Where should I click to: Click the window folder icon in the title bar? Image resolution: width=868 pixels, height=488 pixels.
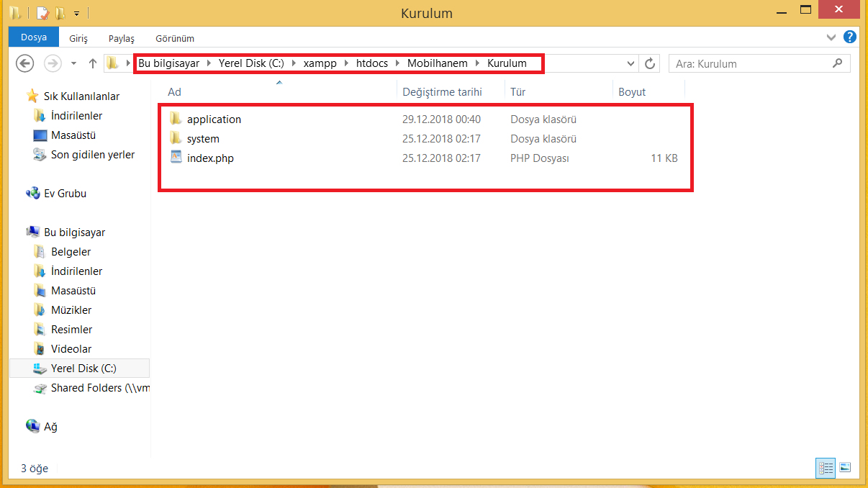pos(14,13)
